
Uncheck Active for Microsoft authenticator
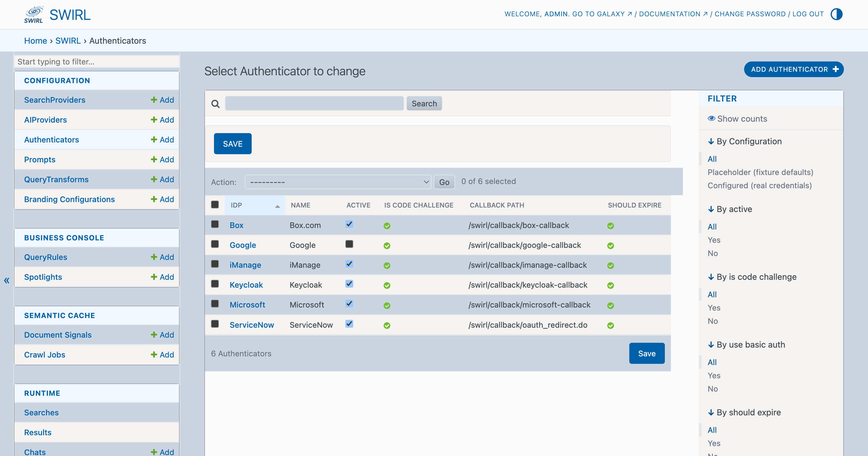pyautogui.click(x=349, y=303)
